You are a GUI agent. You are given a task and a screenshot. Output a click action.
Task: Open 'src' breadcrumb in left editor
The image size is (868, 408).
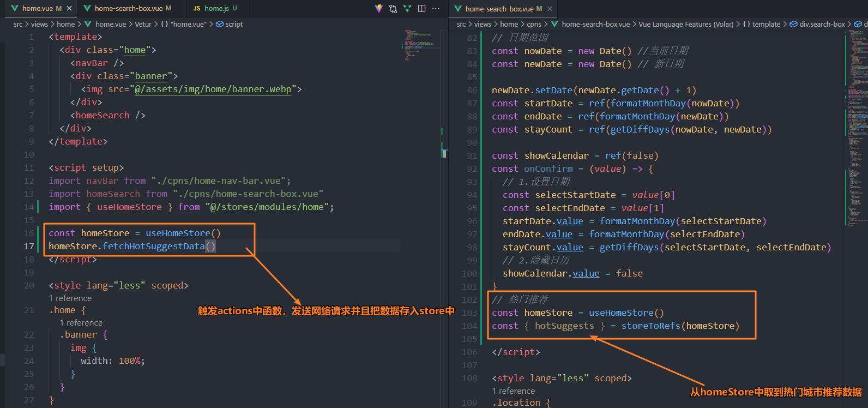(x=18, y=24)
